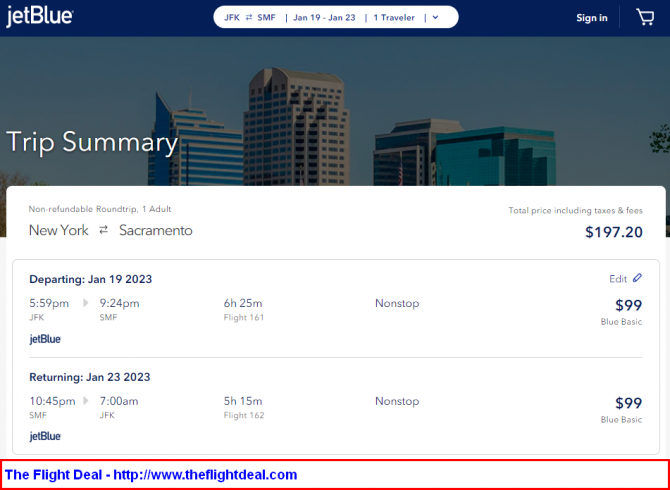The width and height of the screenshot is (670, 490).
Task: Click the 5:59pm departure time
Action: [x=49, y=303]
